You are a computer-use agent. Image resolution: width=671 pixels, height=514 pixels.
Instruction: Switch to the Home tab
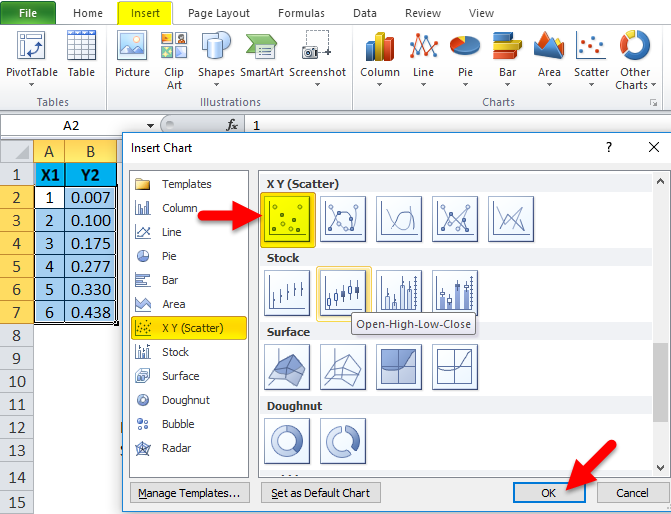tap(88, 13)
